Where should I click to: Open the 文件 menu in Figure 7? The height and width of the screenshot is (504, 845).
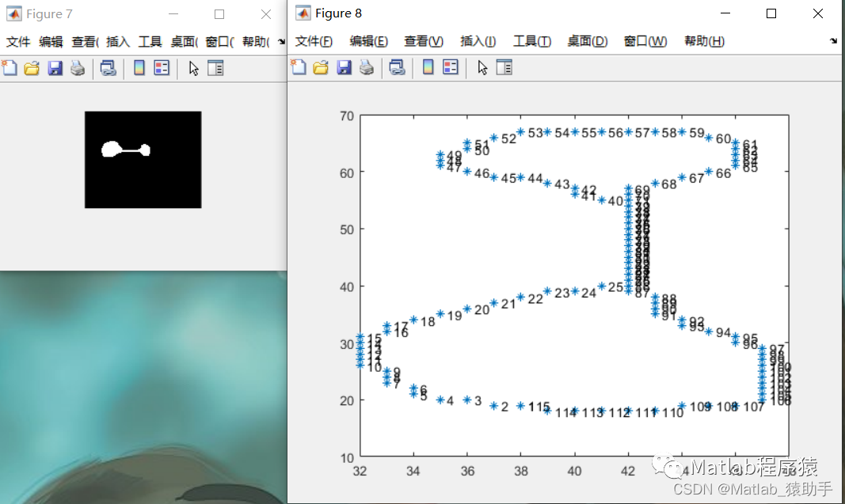pyautogui.click(x=17, y=41)
